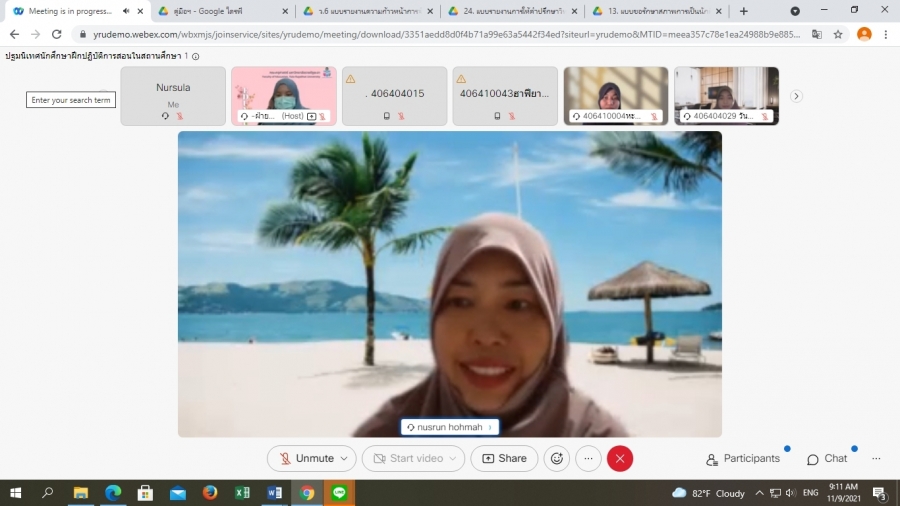The width and height of the screenshot is (900, 506).
Task: Reload the Webex meeting page
Action: click(x=56, y=33)
